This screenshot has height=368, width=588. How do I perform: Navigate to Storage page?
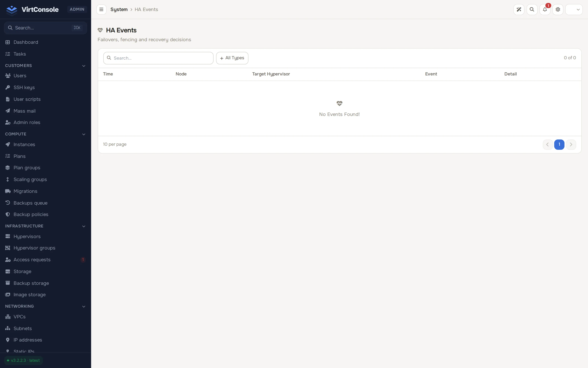coord(45,271)
